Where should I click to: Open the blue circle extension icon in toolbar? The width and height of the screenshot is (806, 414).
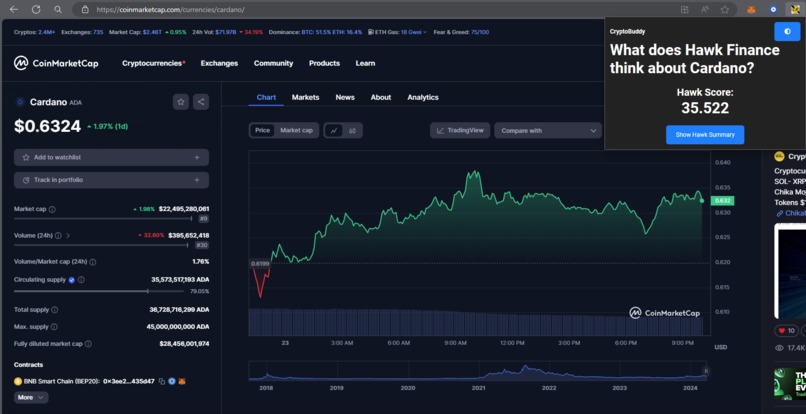(x=773, y=9)
